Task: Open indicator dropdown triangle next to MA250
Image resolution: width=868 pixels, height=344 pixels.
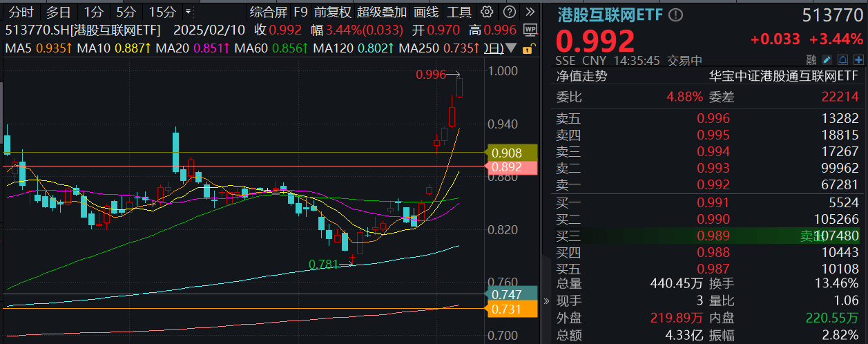Action: point(511,48)
